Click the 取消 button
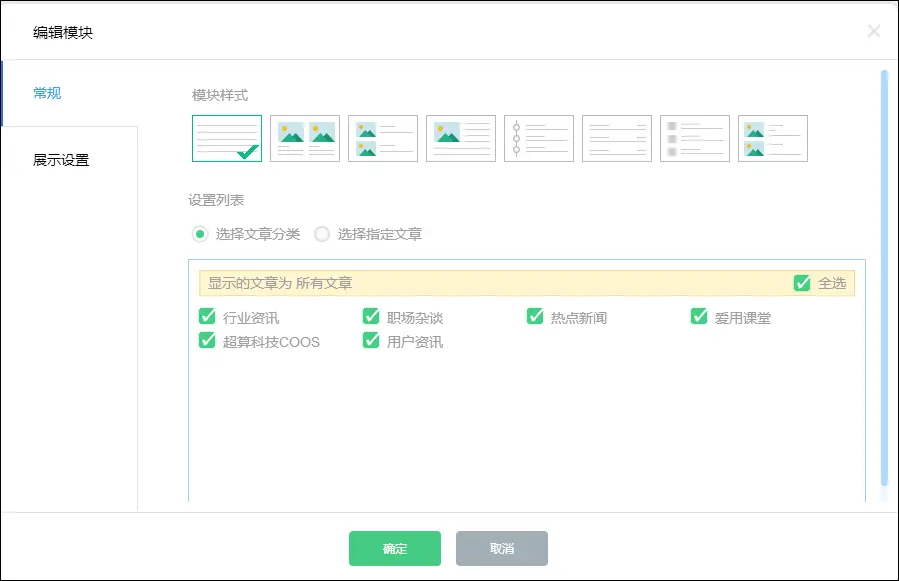The height and width of the screenshot is (581, 899). click(502, 549)
